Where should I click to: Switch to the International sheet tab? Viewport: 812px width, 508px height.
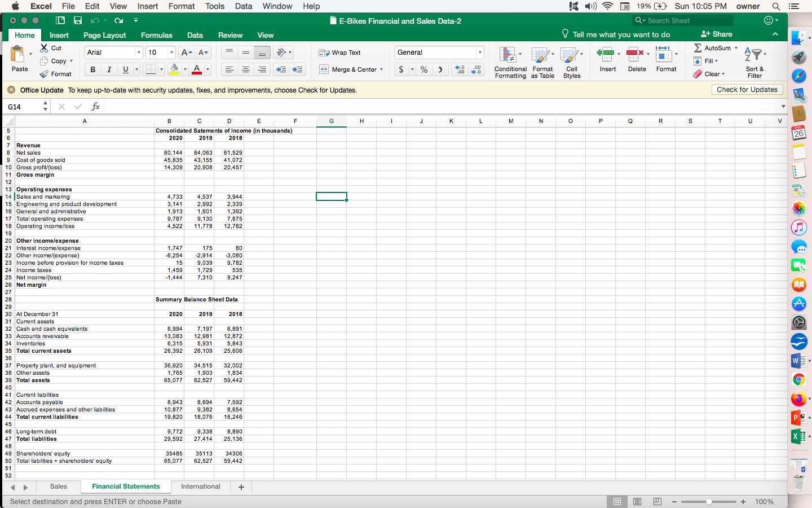[201, 487]
